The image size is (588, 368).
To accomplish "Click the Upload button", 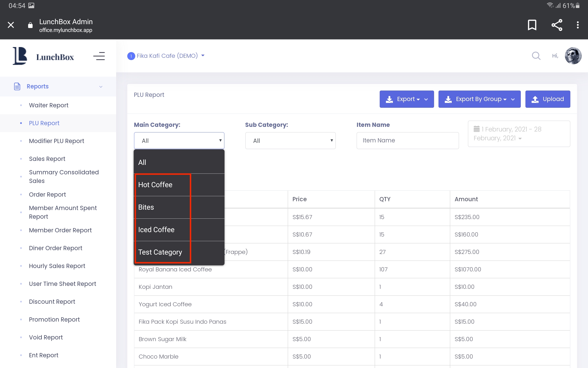I will tap(547, 99).
